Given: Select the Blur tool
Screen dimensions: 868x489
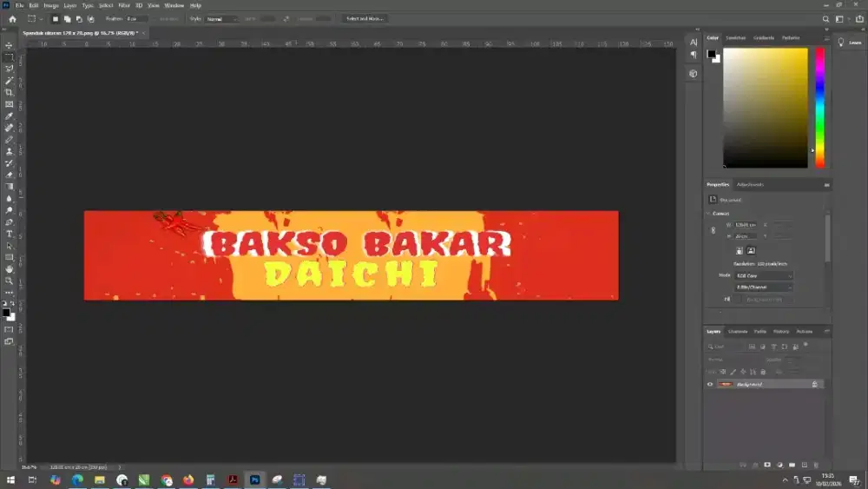Looking at the screenshot, I should click(x=9, y=198).
